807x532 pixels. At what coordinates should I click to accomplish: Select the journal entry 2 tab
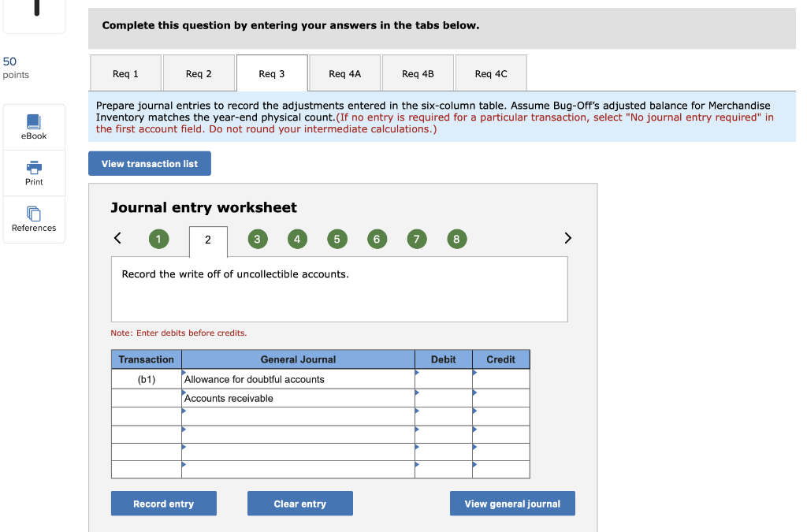[x=208, y=240]
